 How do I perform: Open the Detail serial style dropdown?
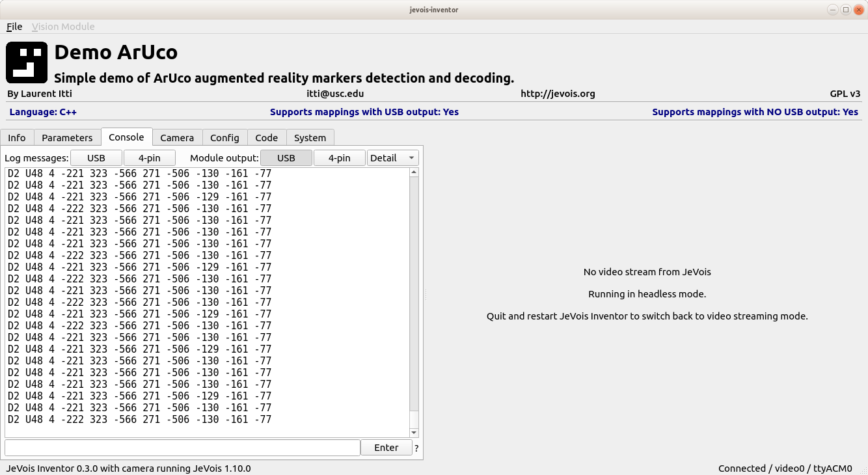click(x=393, y=158)
